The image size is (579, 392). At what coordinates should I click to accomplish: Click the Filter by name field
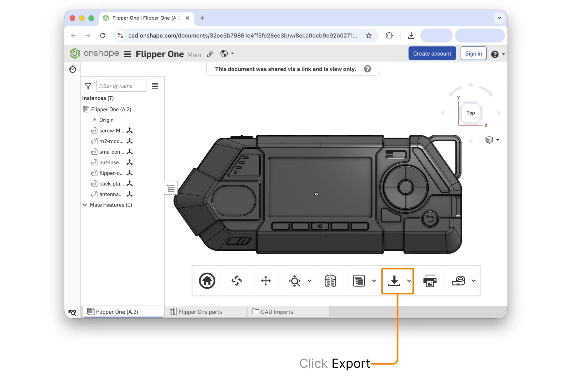pos(121,86)
